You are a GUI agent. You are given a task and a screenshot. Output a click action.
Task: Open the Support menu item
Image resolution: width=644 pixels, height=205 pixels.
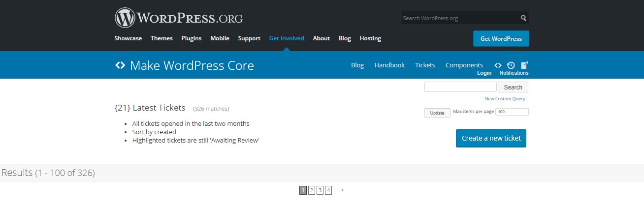click(x=249, y=38)
